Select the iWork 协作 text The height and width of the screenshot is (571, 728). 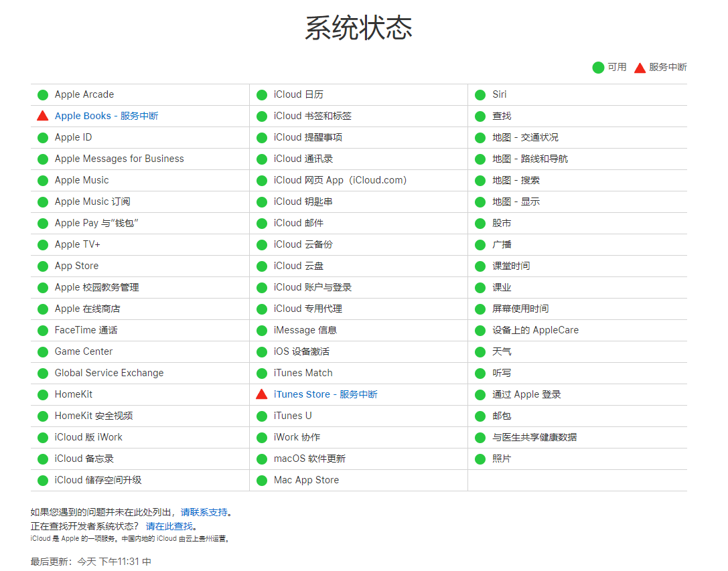point(297,437)
